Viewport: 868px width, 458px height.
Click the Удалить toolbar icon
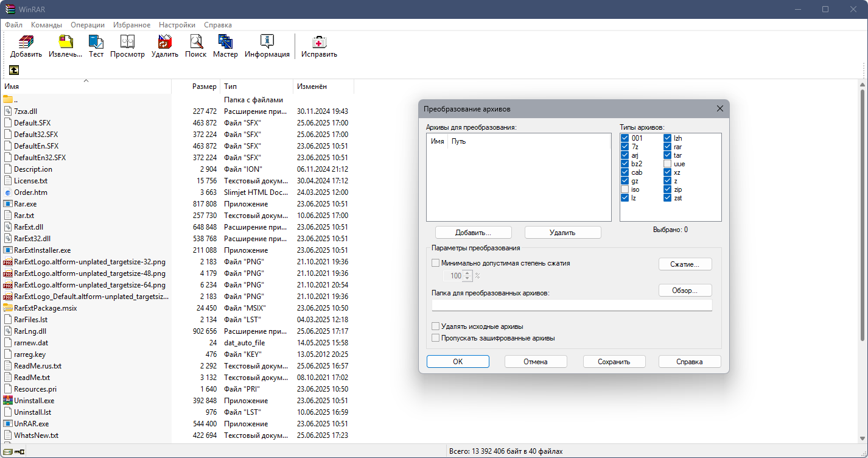(165, 42)
